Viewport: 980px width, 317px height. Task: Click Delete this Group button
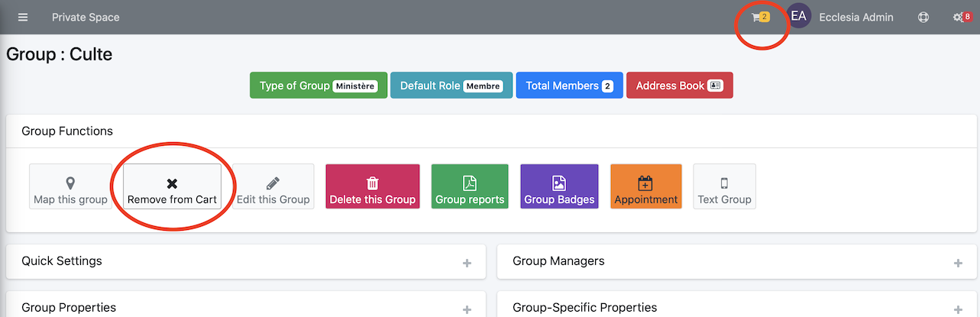click(x=373, y=186)
